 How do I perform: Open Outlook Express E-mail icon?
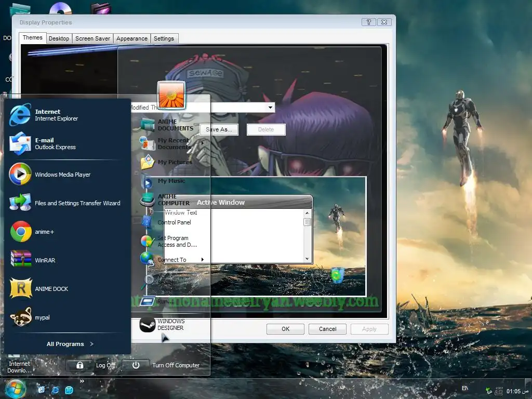point(20,143)
